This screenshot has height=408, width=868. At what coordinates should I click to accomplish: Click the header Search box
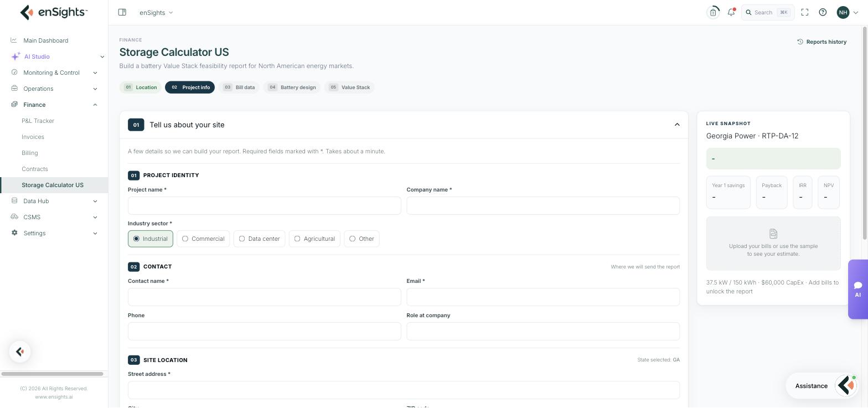pyautogui.click(x=768, y=12)
